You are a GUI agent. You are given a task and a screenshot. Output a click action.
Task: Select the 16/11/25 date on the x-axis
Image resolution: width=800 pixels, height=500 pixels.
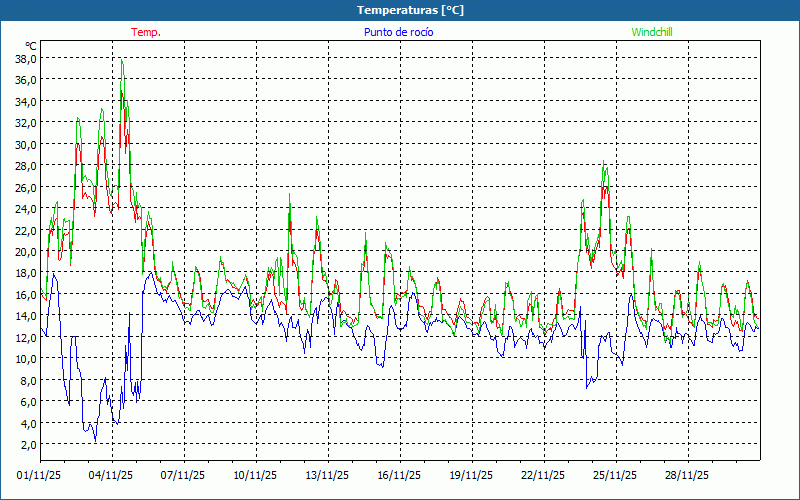click(x=400, y=475)
